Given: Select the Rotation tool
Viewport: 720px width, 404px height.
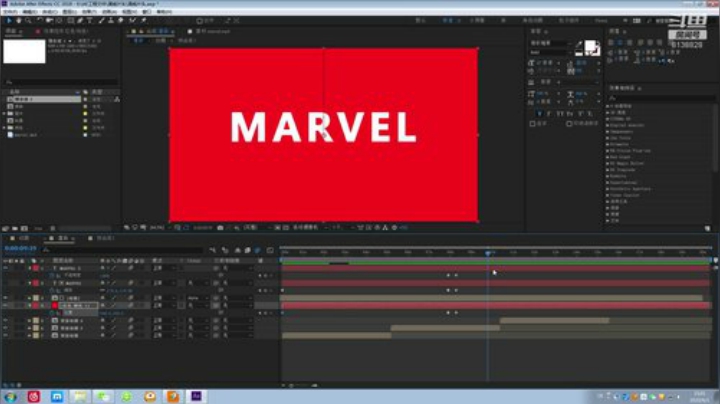Looking at the screenshot, I should [x=39, y=21].
